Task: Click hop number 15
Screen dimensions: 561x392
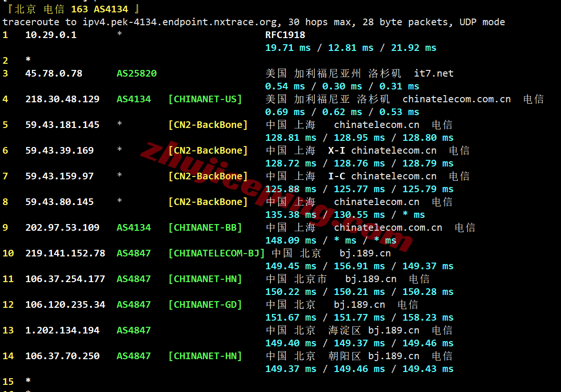Action: 8,382
